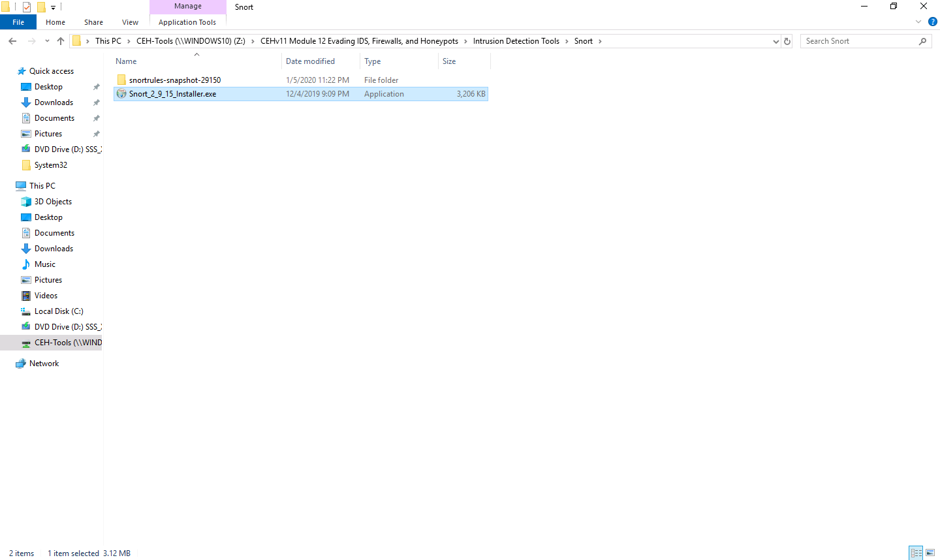Viewport: 940px width, 560px height.
Task: Click the Refresh button in address bar
Action: (787, 41)
